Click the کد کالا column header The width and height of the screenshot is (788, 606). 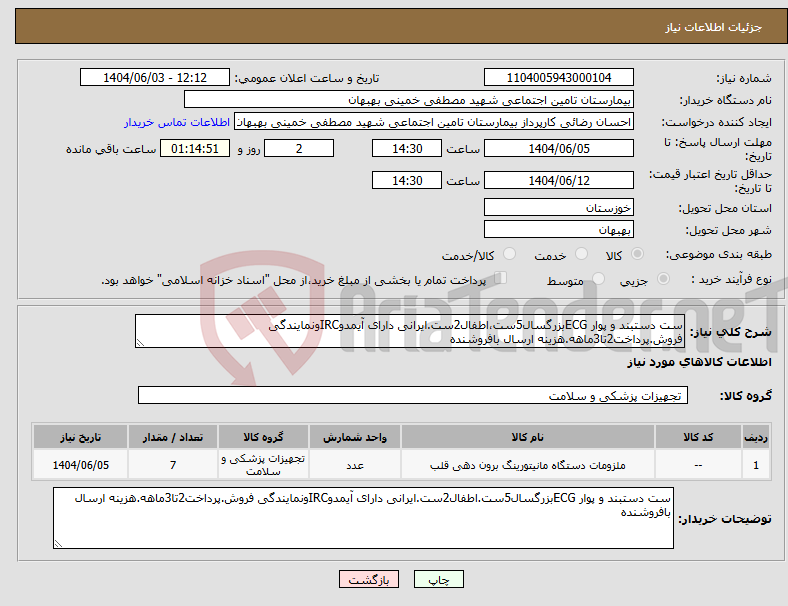(x=698, y=437)
